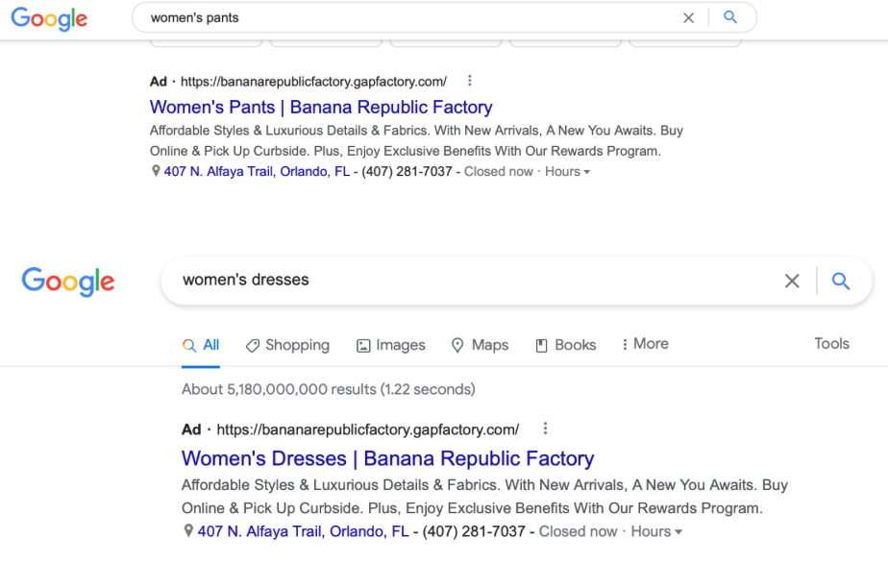Viewport: 888px width, 588px height.
Task: Expand the Hours dropdown under the Women's Pants ad
Action: tap(567, 171)
